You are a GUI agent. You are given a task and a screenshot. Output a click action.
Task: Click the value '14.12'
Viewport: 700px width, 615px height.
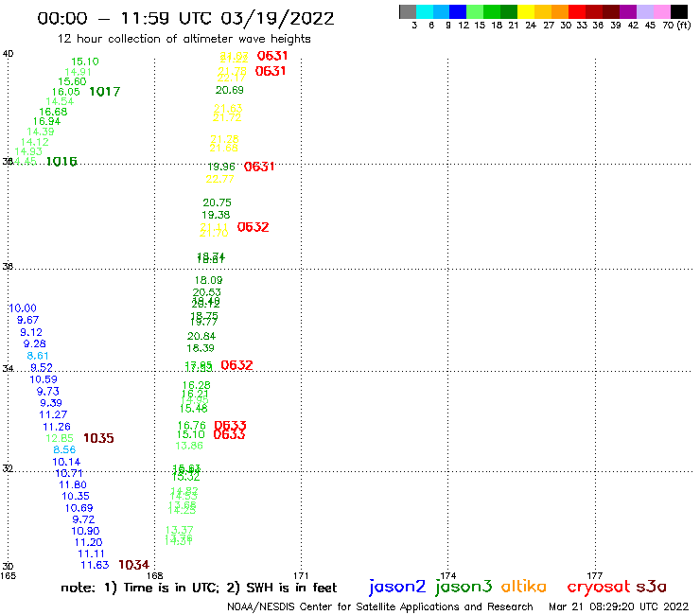tap(35, 142)
